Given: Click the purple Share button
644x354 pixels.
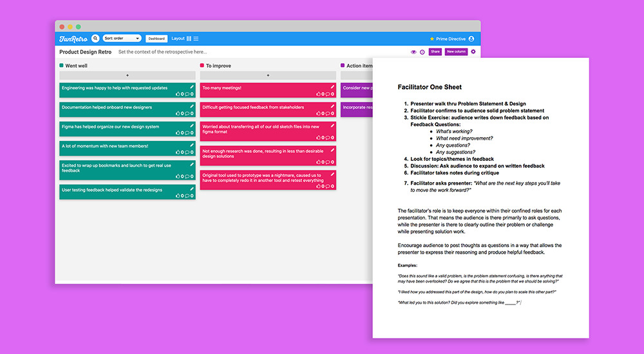Looking at the screenshot, I should coord(435,51).
